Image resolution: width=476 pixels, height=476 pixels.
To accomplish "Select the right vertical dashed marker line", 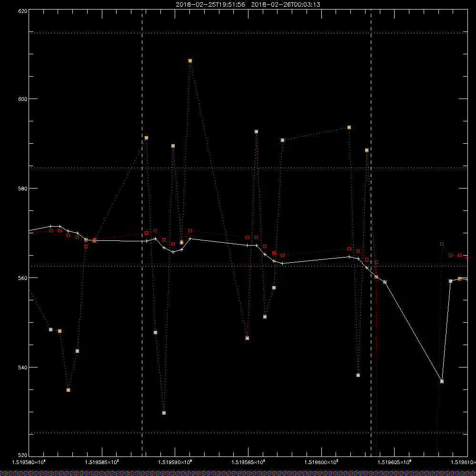I will pos(371,232).
